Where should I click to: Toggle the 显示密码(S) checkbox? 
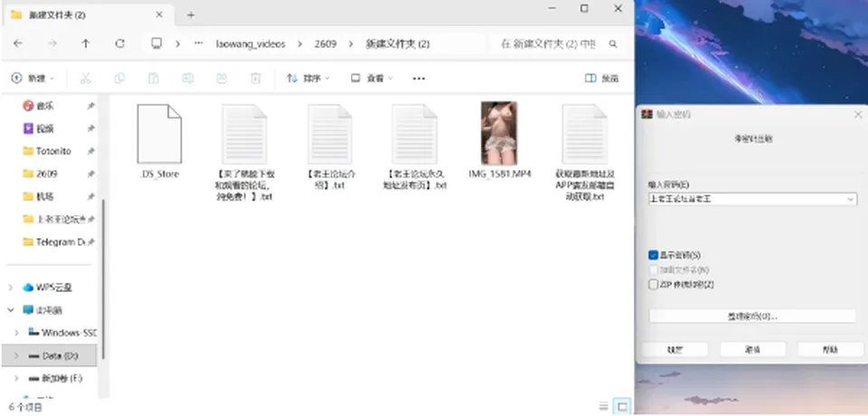(x=653, y=255)
